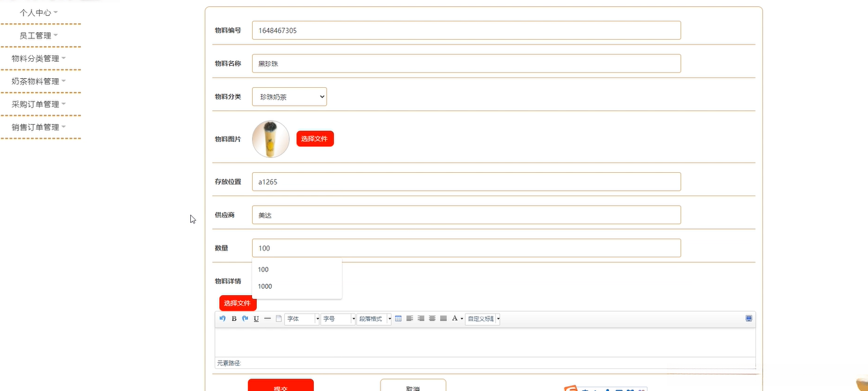Click the 数量 quantity input field

tap(466, 248)
